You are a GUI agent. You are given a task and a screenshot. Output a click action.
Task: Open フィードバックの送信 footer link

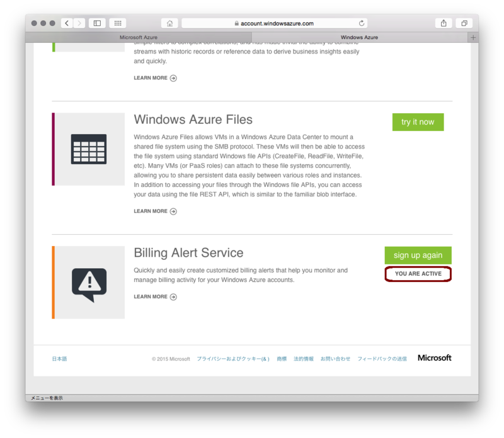coord(382,359)
